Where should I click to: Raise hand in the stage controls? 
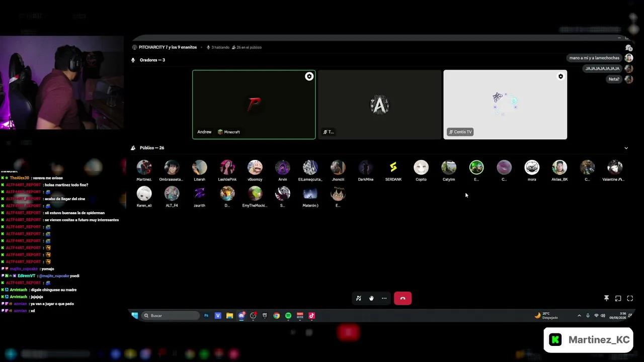[x=371, y=298]
